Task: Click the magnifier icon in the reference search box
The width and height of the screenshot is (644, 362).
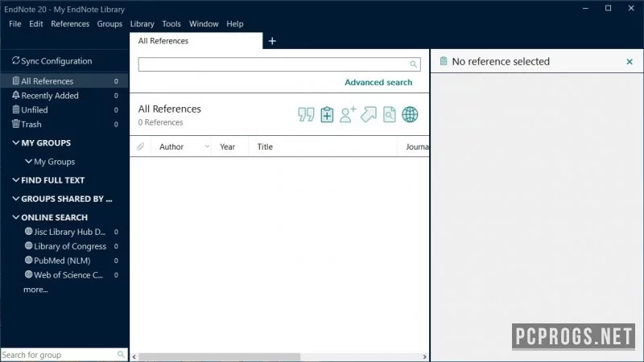Action: pyautogui.click(x=413, y=64)
